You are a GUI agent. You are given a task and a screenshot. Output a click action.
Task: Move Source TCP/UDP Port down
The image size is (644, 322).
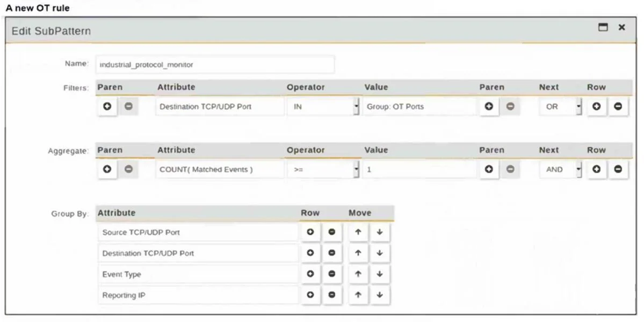[x=380, y=232]
